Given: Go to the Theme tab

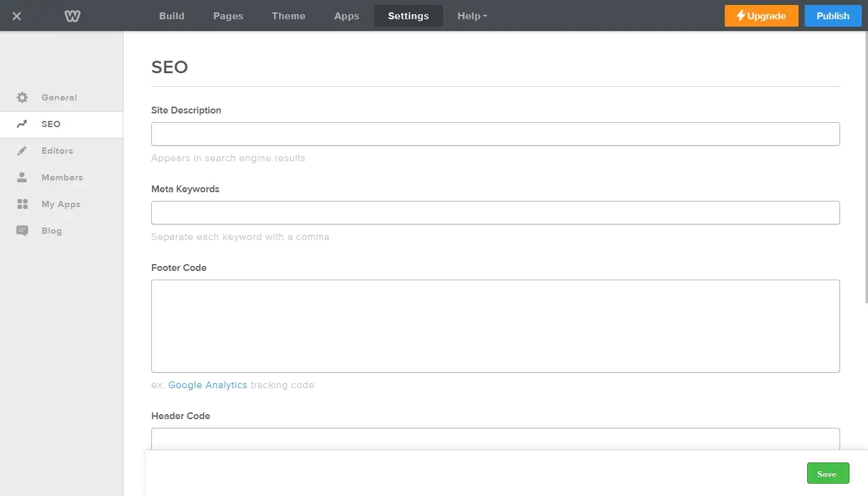Looking at the screenshot, I should [x=288, y=16].
